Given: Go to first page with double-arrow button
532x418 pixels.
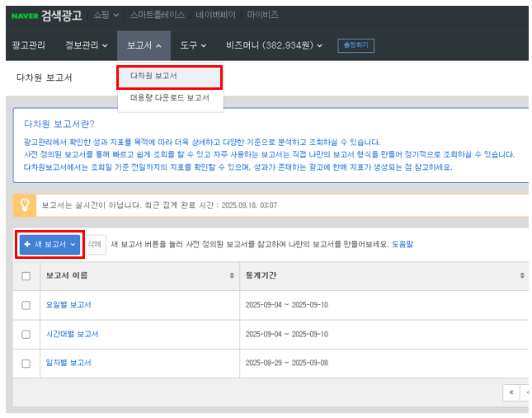Looking at the screenshot, I should pos(511,392).
